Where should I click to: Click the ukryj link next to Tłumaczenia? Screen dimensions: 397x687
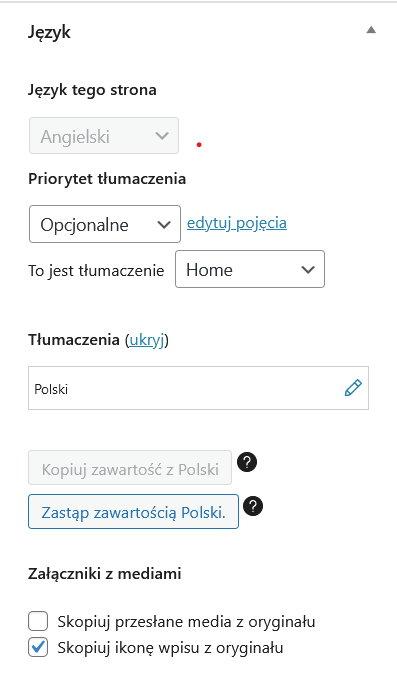[147, 340]
